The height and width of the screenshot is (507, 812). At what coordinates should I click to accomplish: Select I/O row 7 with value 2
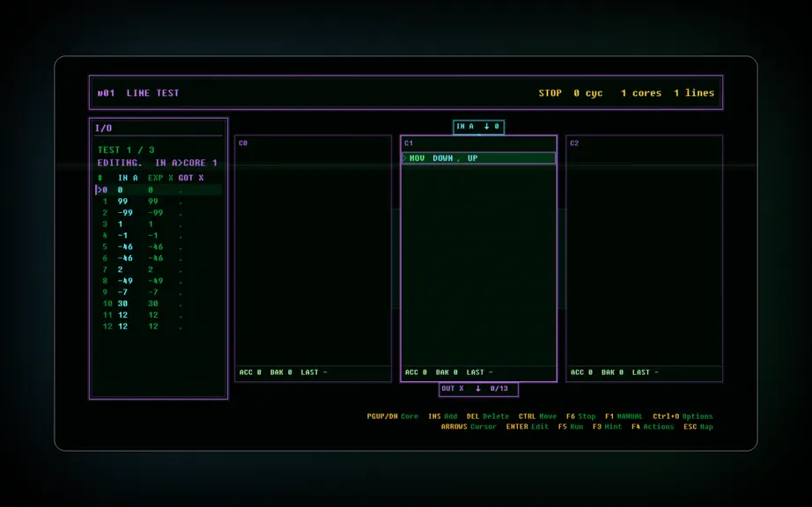159,269
